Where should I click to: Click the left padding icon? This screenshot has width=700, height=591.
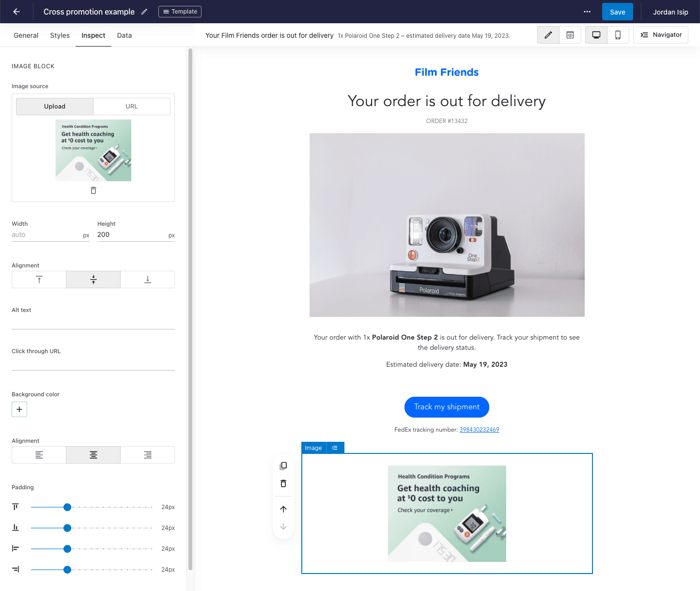pos(16,548)
